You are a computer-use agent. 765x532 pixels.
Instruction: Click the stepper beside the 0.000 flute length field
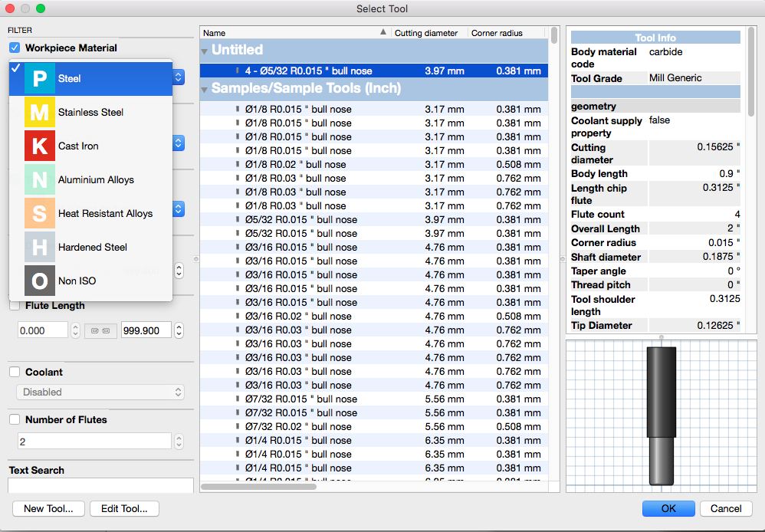pyautogui.click(x=75, y=330)
